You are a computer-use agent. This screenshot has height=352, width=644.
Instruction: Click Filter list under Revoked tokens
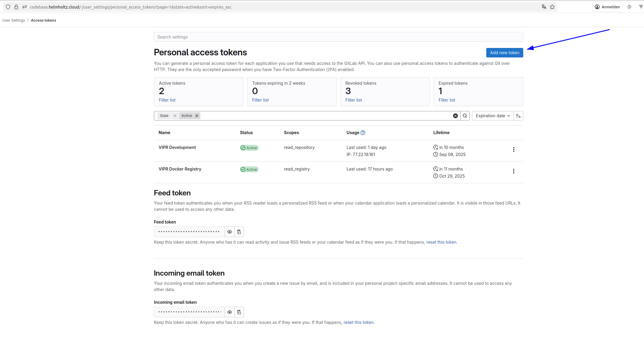point(353,100)
